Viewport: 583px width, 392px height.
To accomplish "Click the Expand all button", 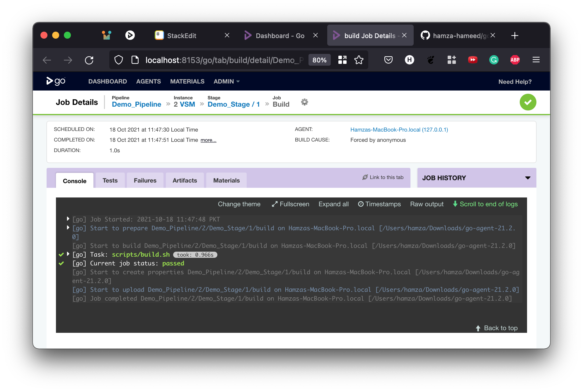I will pyautogui.click(x=334, y=203).
